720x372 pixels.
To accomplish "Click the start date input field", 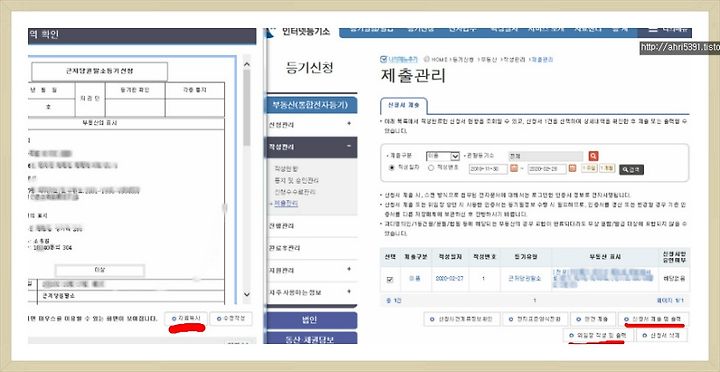I will 488,169.
